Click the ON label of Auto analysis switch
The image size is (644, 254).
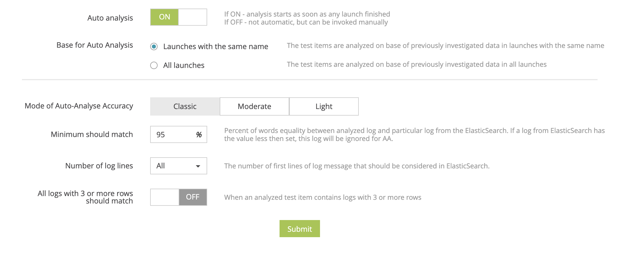point(164,17)
